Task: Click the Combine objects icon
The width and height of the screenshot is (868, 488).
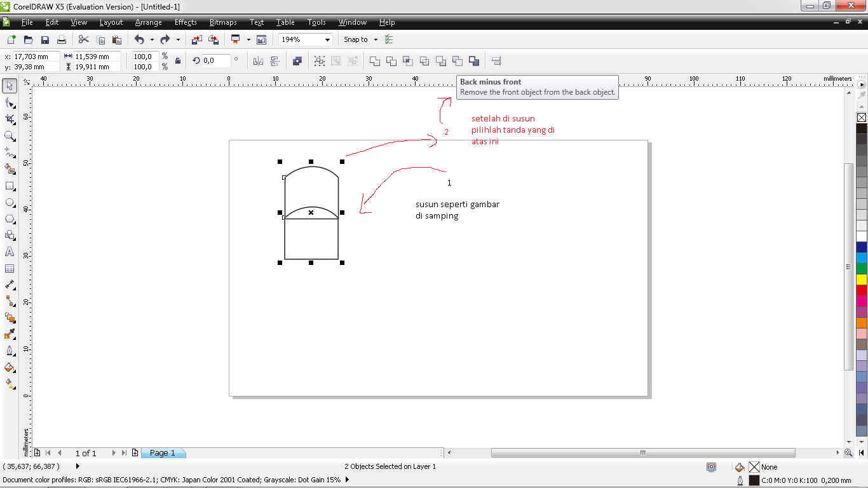Action: coord(297,61)
